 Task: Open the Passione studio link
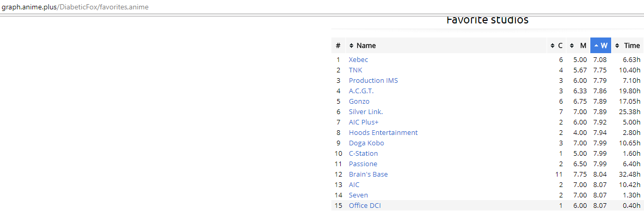[x=363, y=164]
